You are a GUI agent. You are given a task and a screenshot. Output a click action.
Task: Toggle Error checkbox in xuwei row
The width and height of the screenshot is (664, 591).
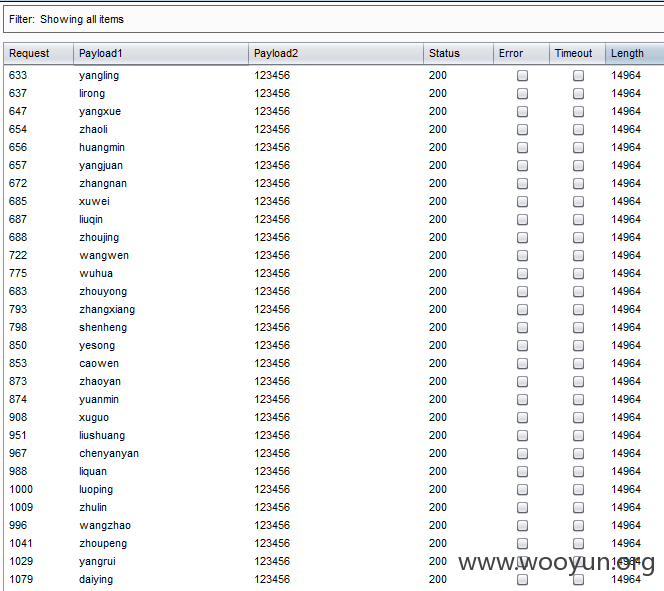(x=523, y=202)
